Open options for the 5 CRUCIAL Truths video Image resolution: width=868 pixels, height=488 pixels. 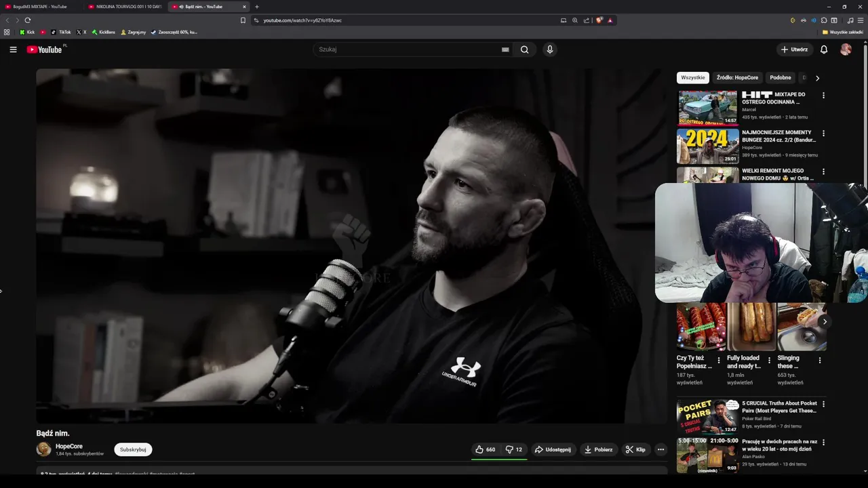point(823,405)
